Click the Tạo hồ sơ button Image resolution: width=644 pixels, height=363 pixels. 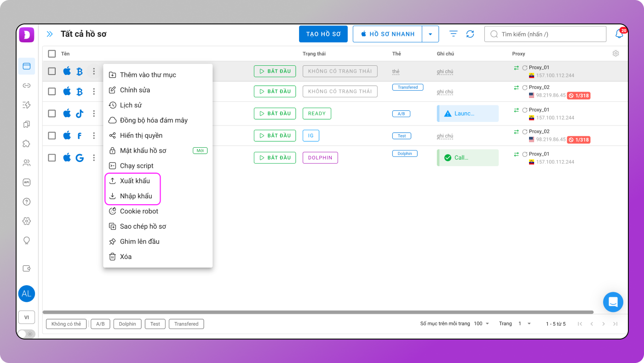[x=323, y=34]
